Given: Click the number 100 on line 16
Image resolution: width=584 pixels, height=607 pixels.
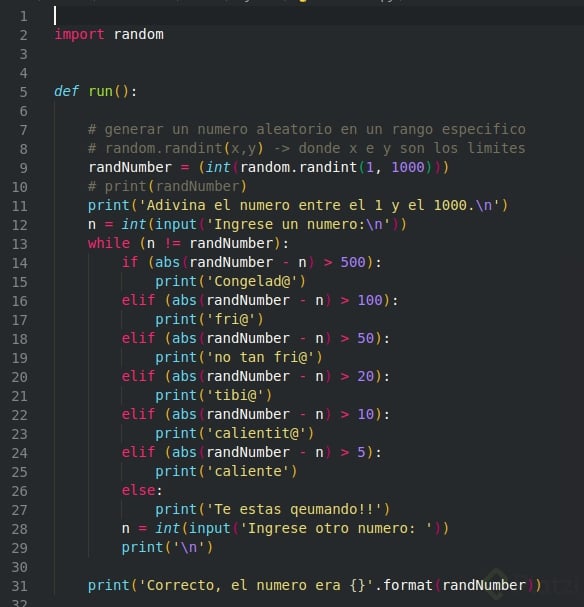Looking at the screenshot, I should coord(370,300).
